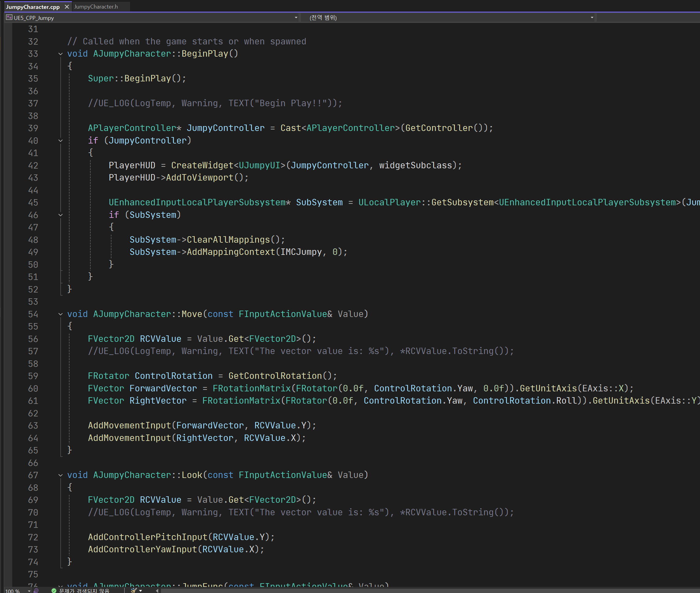Image resolution: width=700 pixels, height=593 pixels.
Task: Open the global scope dropdown
Action: (592, 17)
